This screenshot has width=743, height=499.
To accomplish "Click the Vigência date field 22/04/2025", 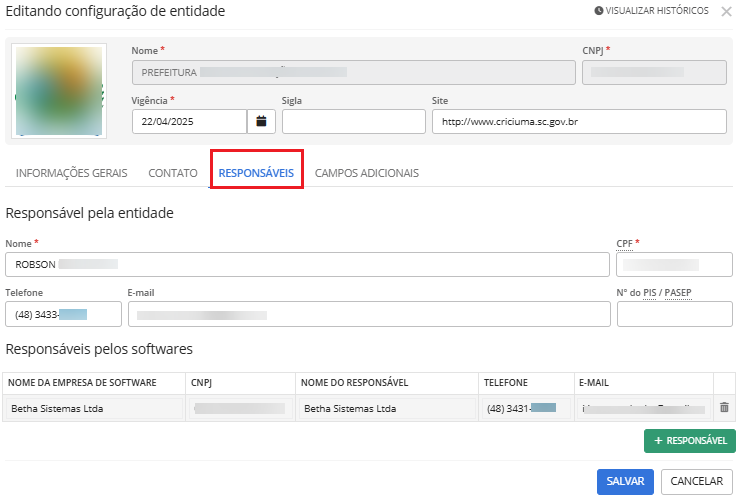I will 189,121.
